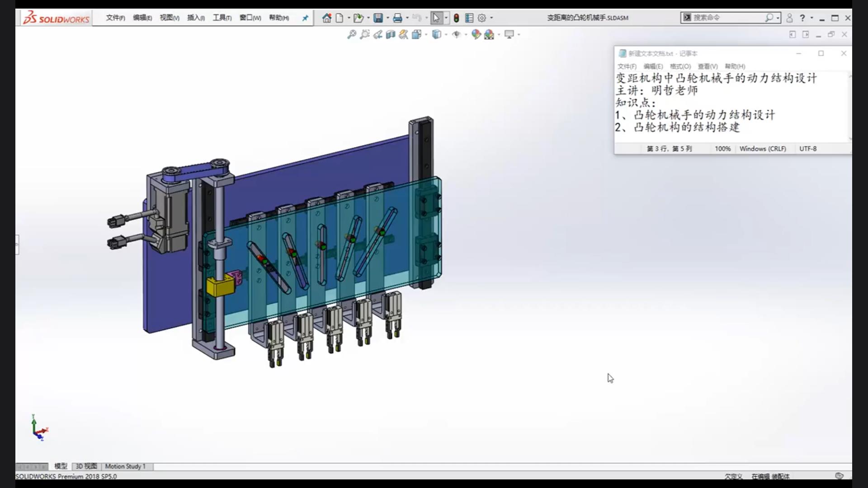Click the Zoom to Fit magnifier icon
868x488 pixels.
pyautogui.click(x=351, y=34)
